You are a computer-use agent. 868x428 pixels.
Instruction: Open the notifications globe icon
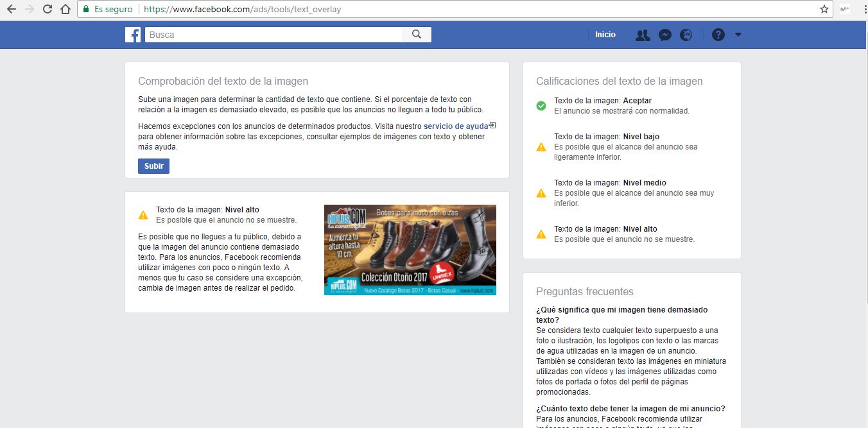(686, 35)
